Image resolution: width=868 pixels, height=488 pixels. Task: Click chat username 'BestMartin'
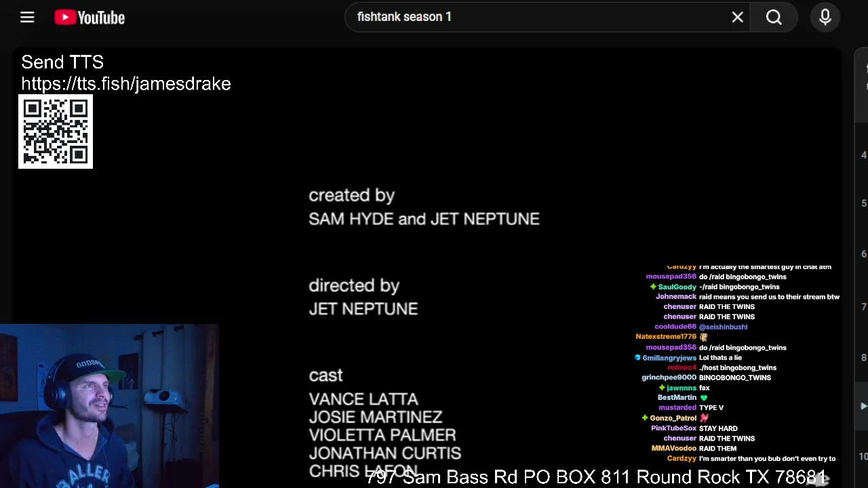click(677, 398)
